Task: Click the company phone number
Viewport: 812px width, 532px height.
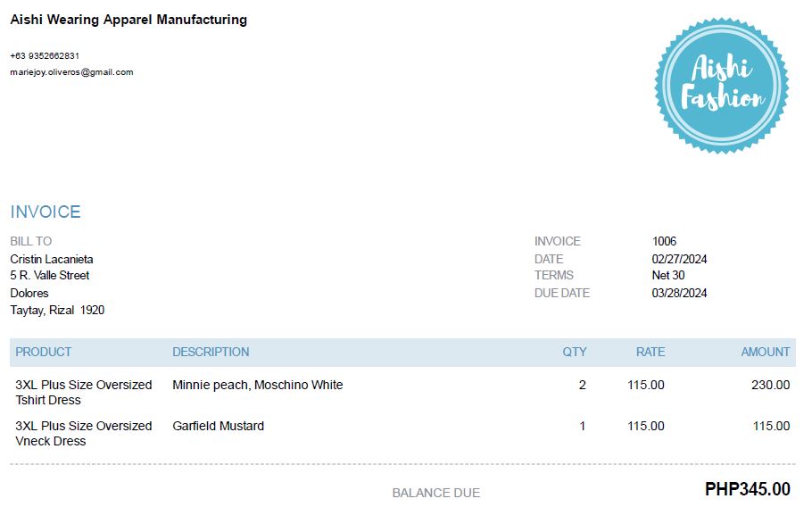Action: 45,55
